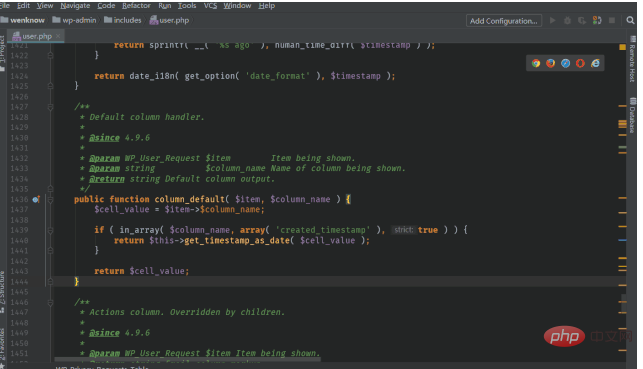Click the 'strict:' parameter hint
Viewport: 643px width, 369px height.
click(404, 230)
